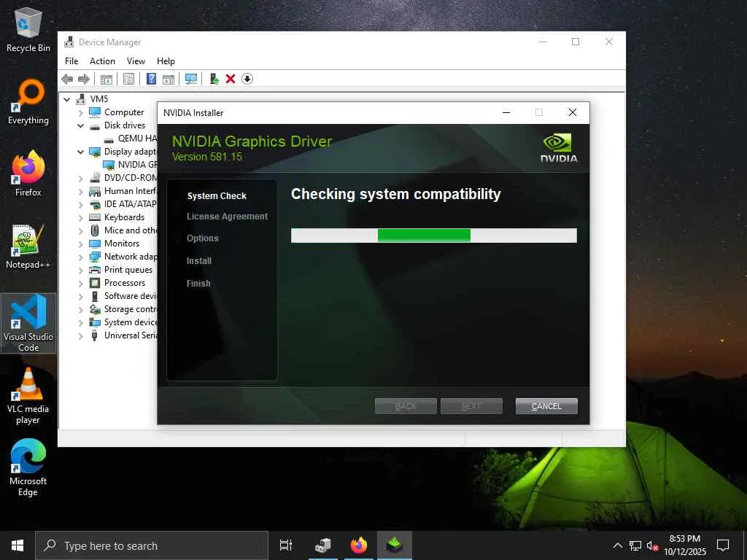Click the Options step in installer sidebar
The height and width of the screenshot is (560, 747).
click(x=203, y=238)
